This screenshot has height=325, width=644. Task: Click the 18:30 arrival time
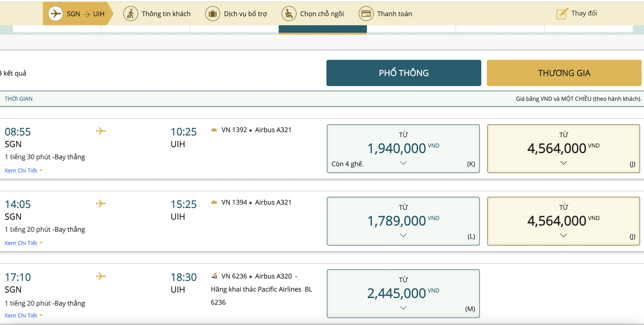pos(184,277)
